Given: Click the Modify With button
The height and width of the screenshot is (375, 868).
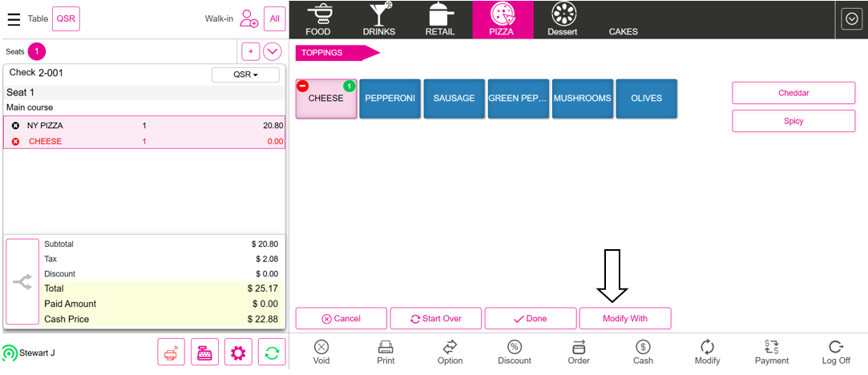Looking at the screenshot, I should [x=624, y=318].
